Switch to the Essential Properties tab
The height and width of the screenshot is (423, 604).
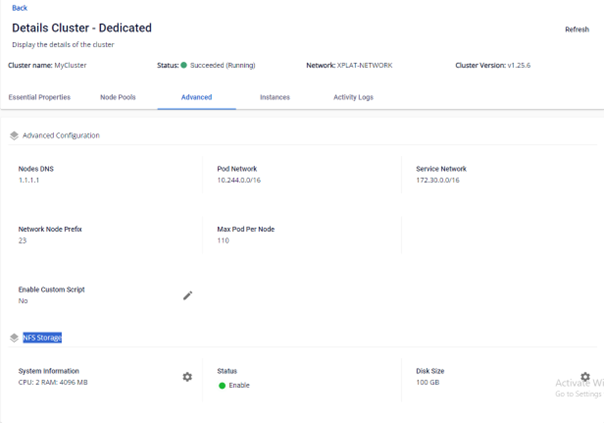pos(39,97)
